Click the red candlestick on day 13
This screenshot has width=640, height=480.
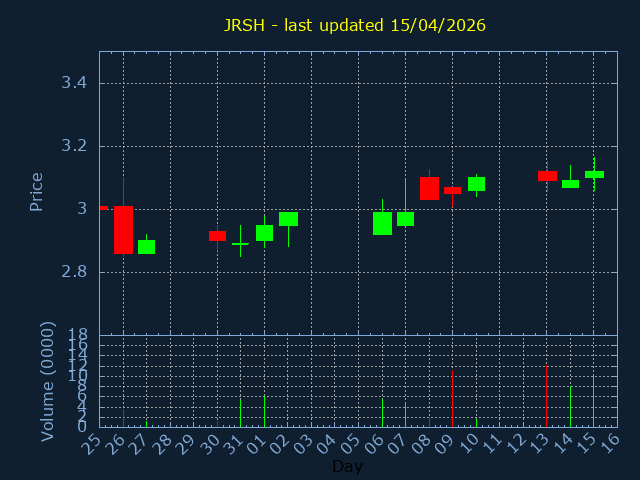pyautogui.click(x=547, y=176)
